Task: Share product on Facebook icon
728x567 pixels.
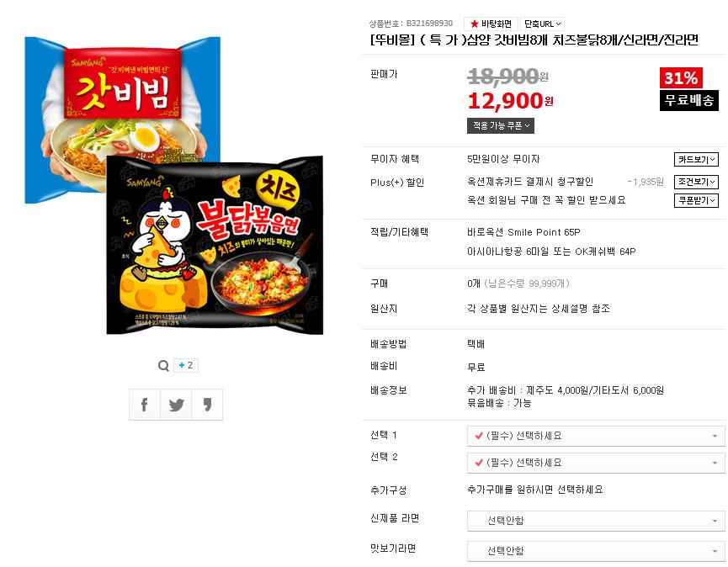Action: tap(145, 405)
